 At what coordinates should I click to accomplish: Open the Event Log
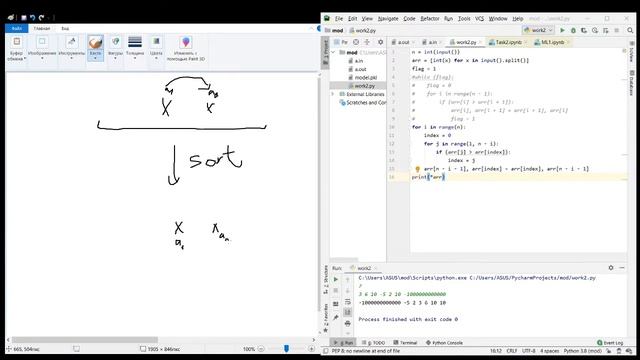610,343
